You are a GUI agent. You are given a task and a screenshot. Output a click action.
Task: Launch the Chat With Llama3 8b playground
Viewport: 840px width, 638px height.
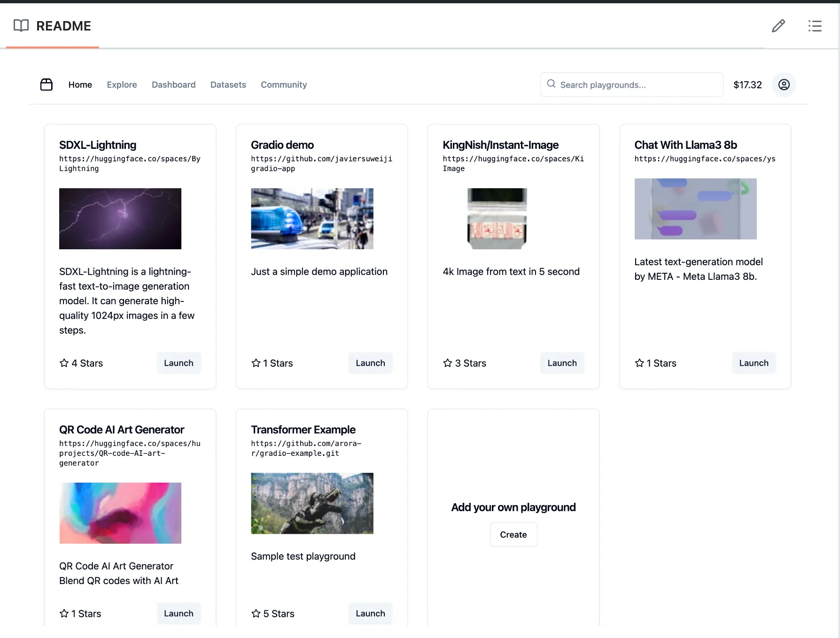pyautogui.click(x=754, y=363)
